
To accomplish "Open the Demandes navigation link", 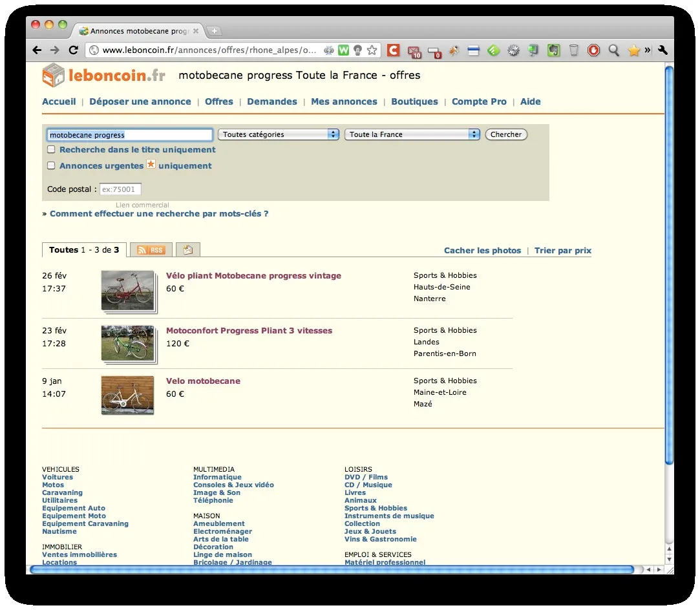I will 272,101.
